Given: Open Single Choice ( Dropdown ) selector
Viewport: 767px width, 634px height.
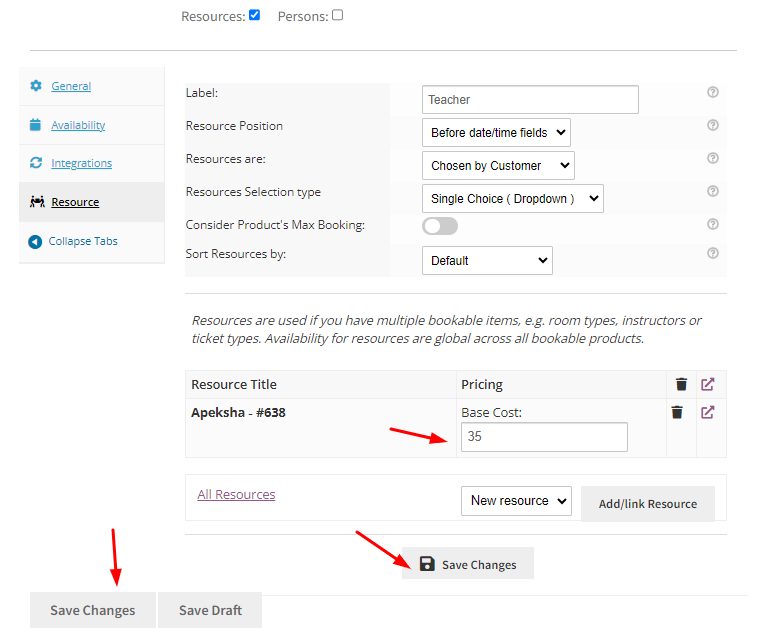Looking at the screenshot, I should [x=513, y=199].
